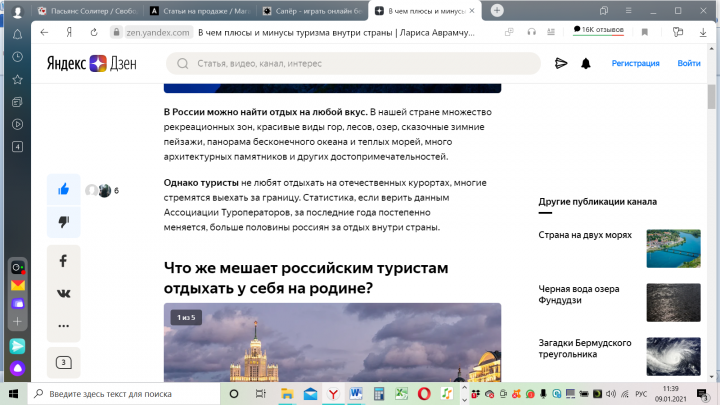The image size is (720, 405).
Task: Open the sidebar collections icon
Action: (x=17, y=102)
